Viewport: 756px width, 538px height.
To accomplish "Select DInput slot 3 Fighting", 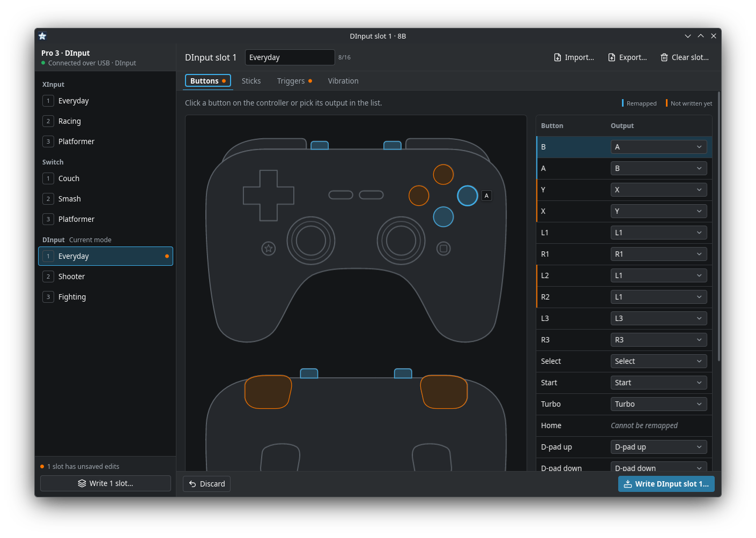I will click(106, 297).
